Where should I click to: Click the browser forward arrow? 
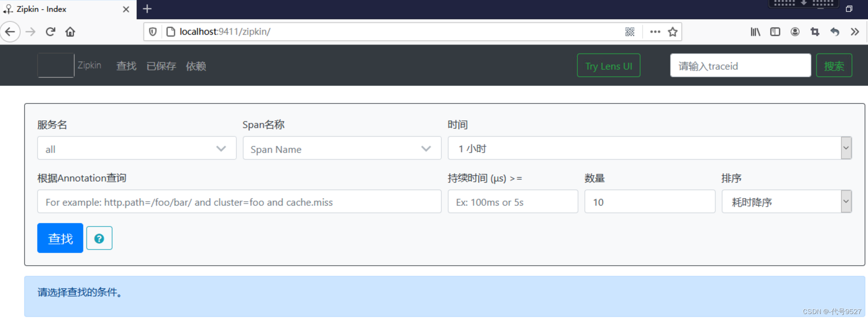tap(31, 32)
